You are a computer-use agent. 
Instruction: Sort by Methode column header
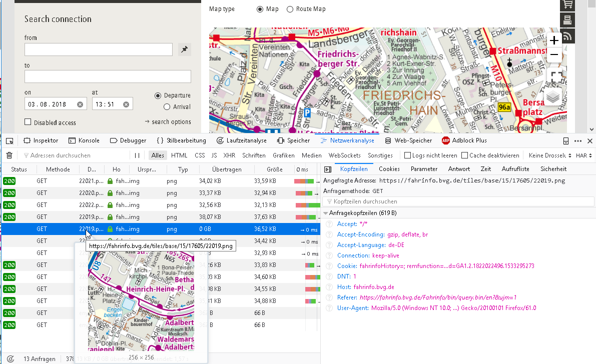[x=58, y=169]
